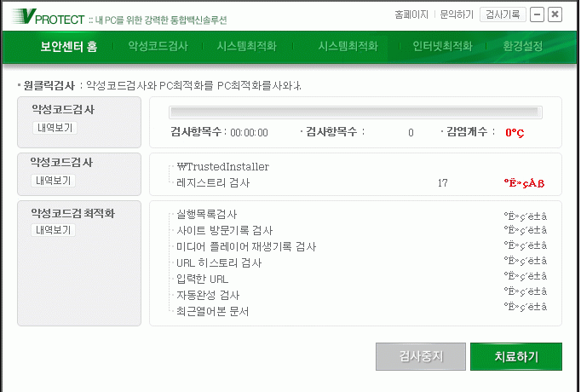The image size is (581, 392).
Task: Go to the 인터넷최적화 tab
Action: [442, 46]
